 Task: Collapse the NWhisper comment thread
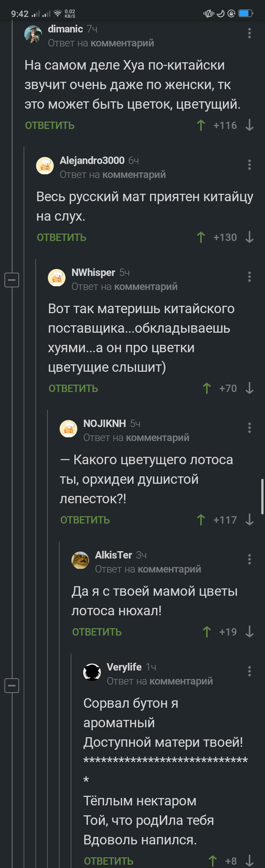12,280
